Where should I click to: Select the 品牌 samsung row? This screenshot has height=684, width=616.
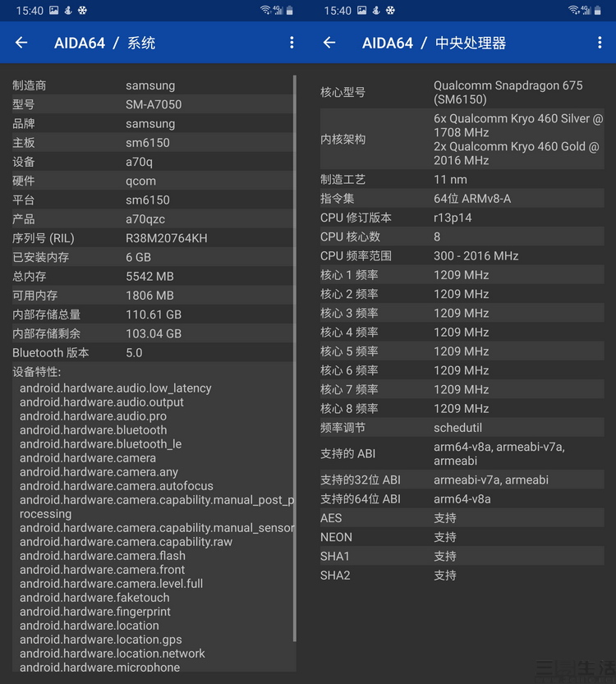[x=153, y=123]
